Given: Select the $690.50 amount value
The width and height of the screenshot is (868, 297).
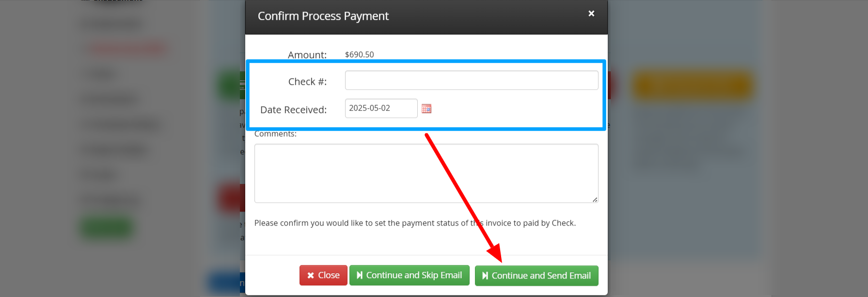Looking at the screenshot, I should tap(359, 54).
